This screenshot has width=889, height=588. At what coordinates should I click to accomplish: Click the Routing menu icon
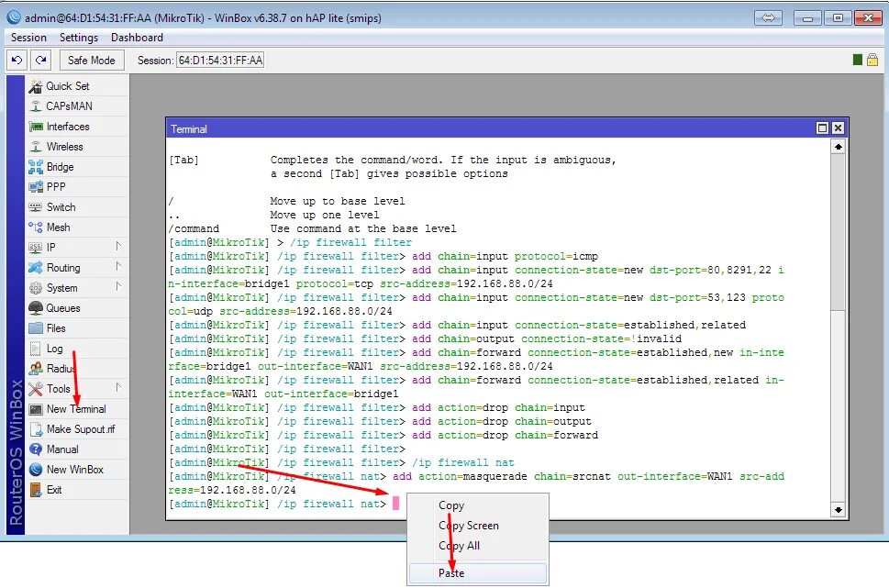36,268
